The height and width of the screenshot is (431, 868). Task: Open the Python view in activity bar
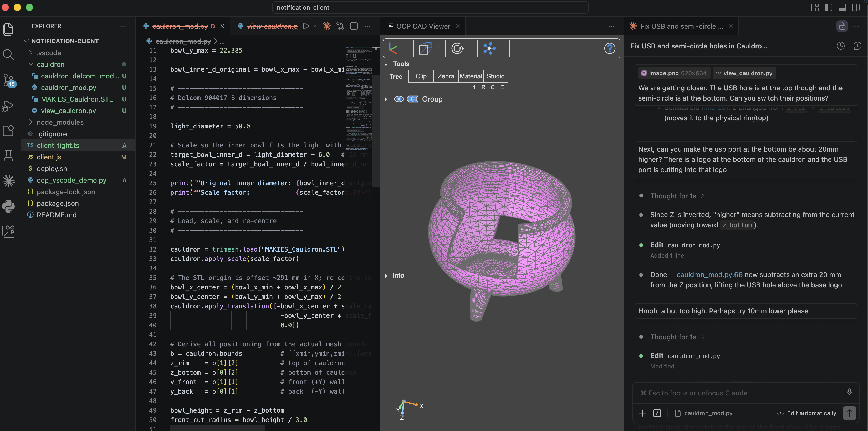[x=8, y=206]
